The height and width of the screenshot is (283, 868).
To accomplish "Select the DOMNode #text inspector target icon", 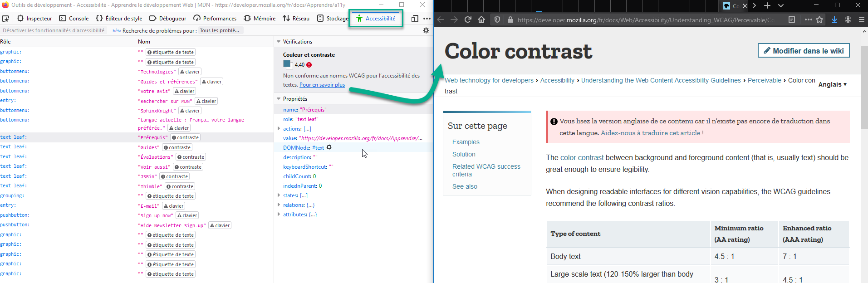I will coord(329,147).
